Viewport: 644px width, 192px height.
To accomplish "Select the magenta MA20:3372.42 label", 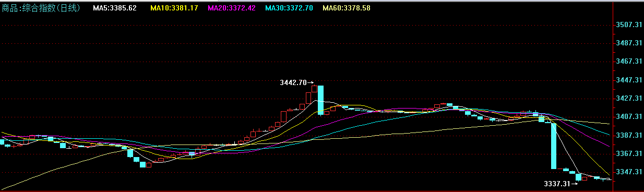I will 232,8.
